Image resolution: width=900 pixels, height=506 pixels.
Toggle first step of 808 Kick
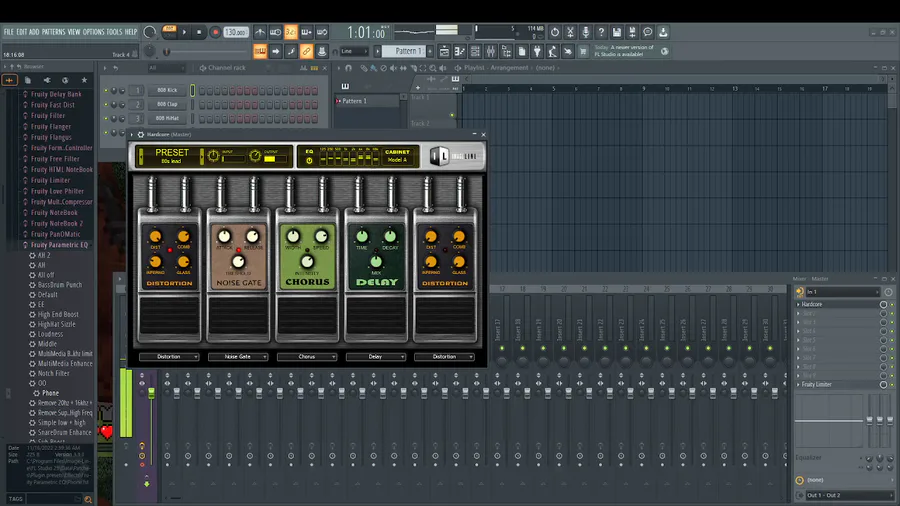[202, 90]
